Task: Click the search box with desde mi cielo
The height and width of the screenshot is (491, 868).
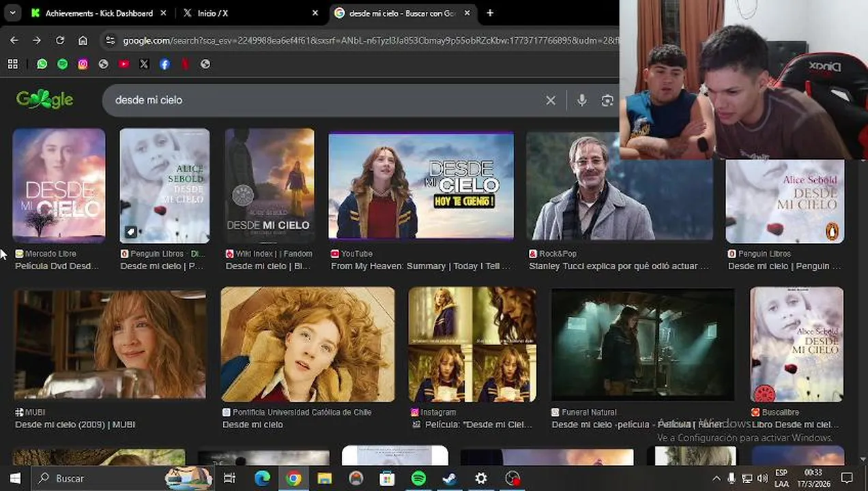Action: [328, 100]
